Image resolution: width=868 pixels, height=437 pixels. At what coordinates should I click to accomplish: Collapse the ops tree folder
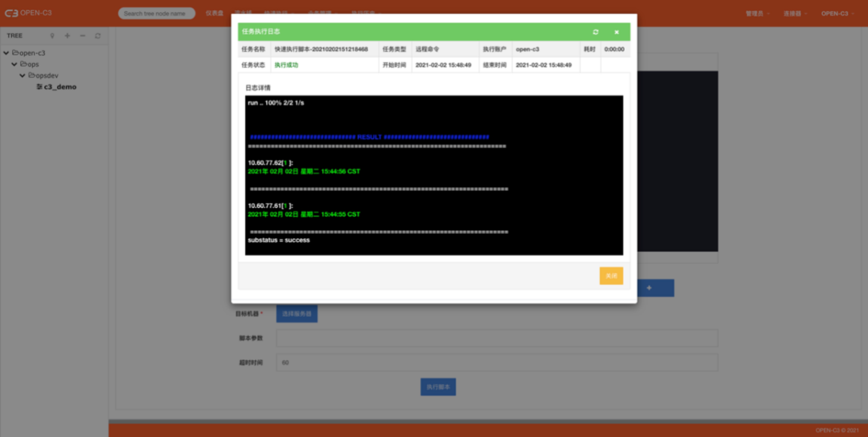[14, 64]
